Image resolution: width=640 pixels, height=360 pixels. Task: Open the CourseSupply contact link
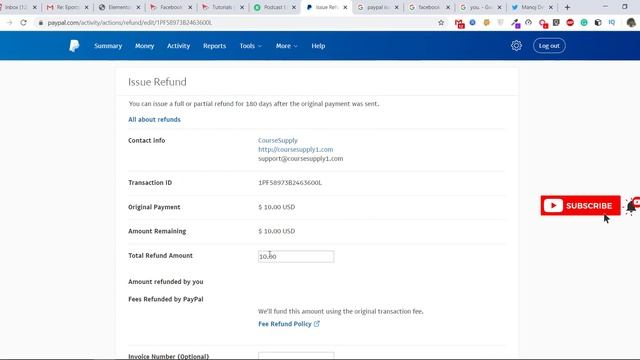pos(278,140)
